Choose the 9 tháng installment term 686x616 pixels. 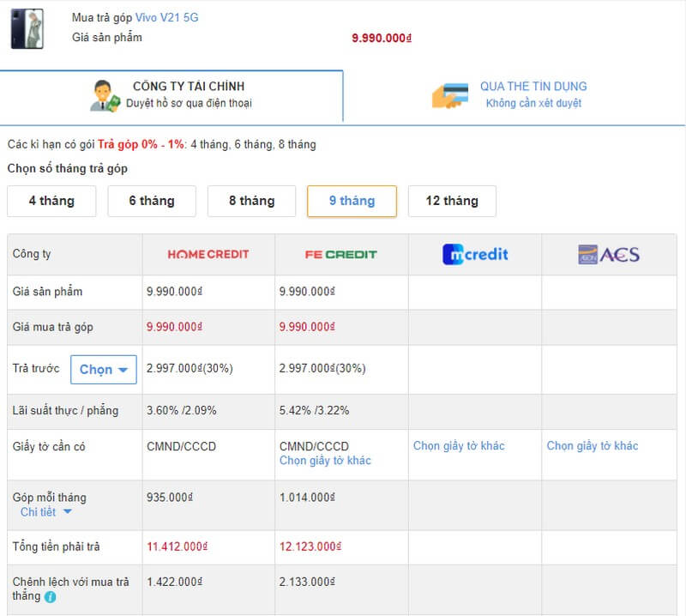click(x=352, y=201)
